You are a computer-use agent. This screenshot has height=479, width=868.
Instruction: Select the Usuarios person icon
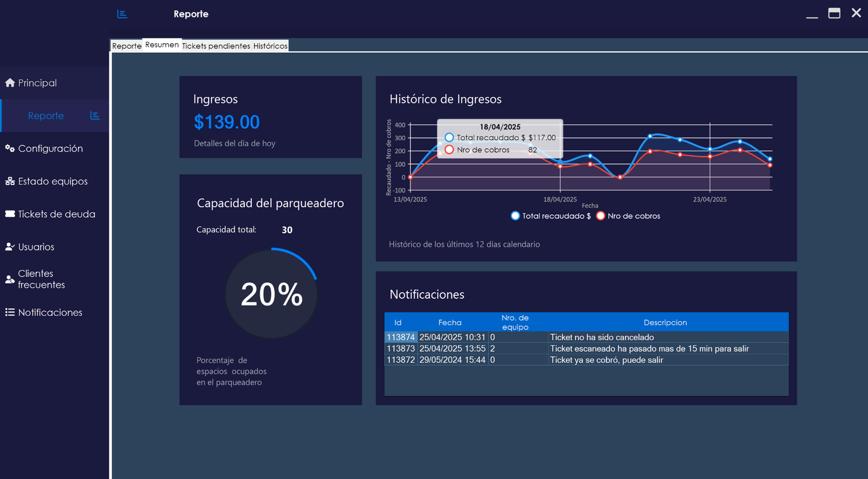pos(10,247)
